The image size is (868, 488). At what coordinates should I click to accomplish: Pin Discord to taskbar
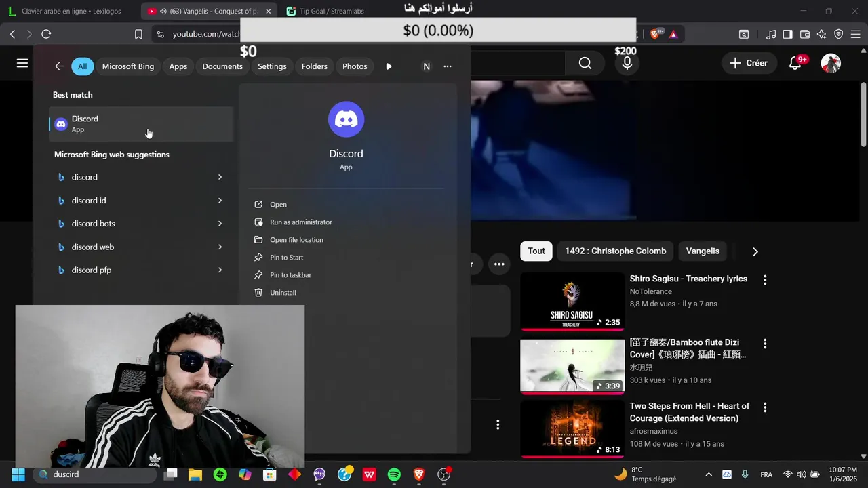tap(290, 275)
